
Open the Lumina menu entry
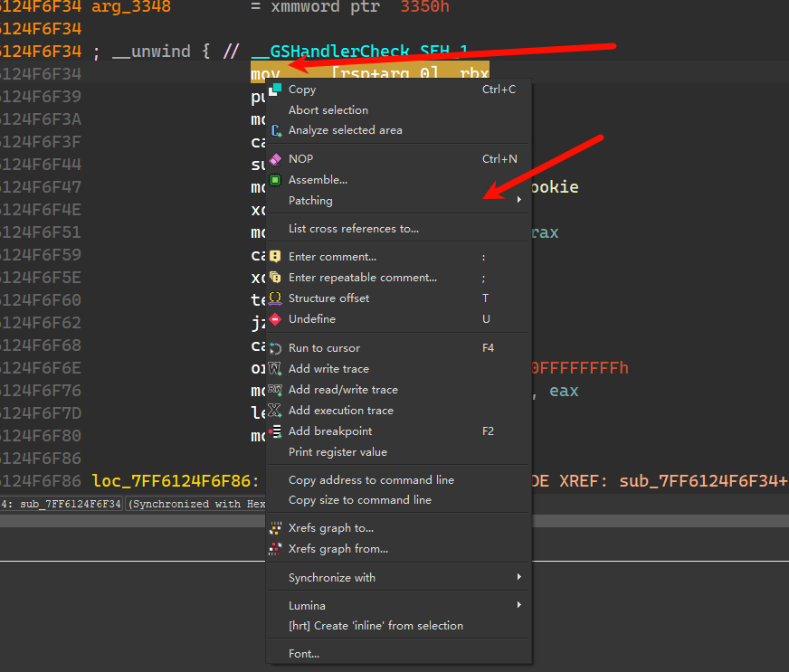pos(398,606)
